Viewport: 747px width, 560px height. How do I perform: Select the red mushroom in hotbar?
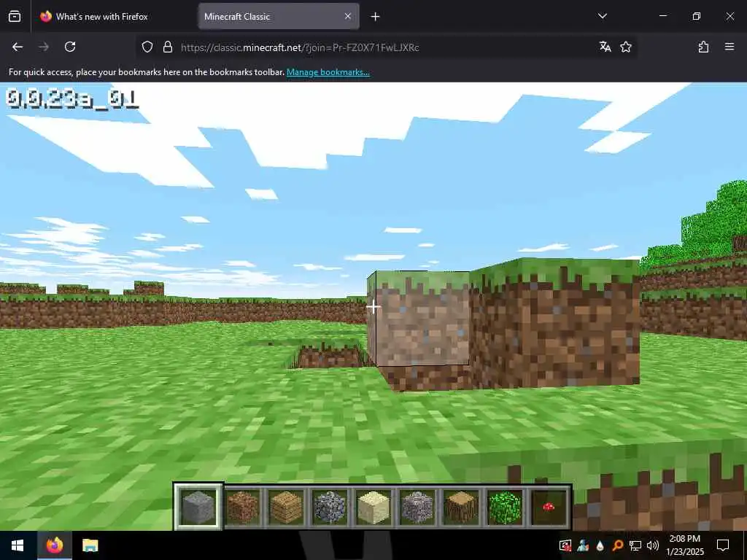coord(549,507)
